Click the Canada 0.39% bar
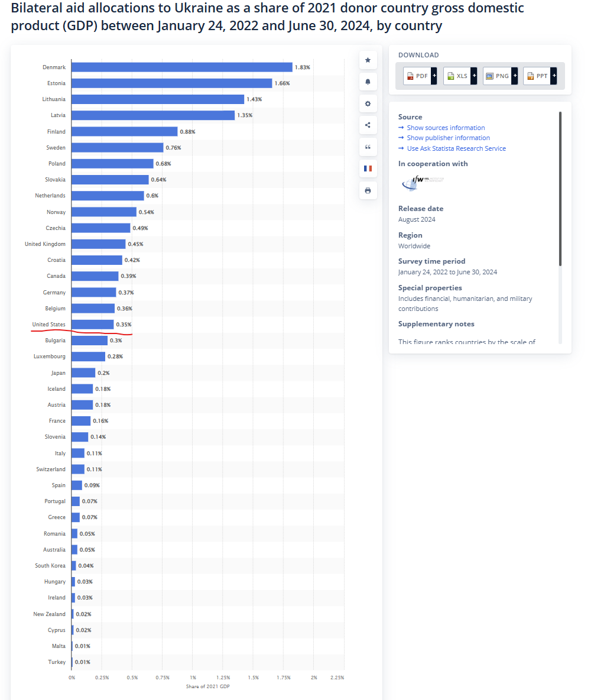The image size is (594, 700). click(95, 276)
